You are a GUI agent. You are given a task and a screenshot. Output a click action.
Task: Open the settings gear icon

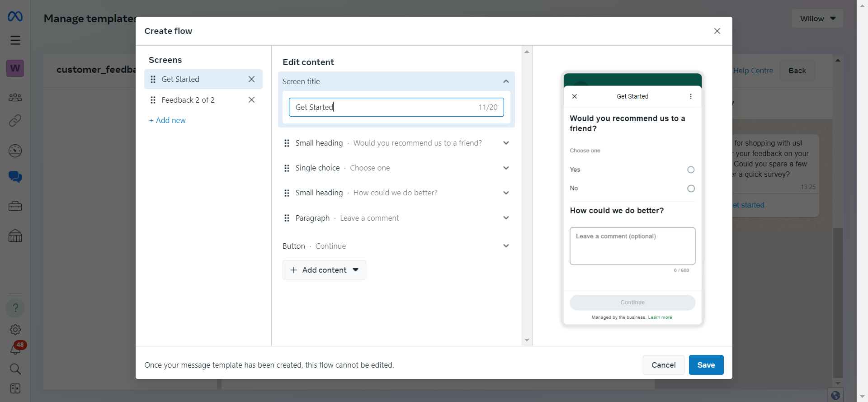[x=15, y=330]
